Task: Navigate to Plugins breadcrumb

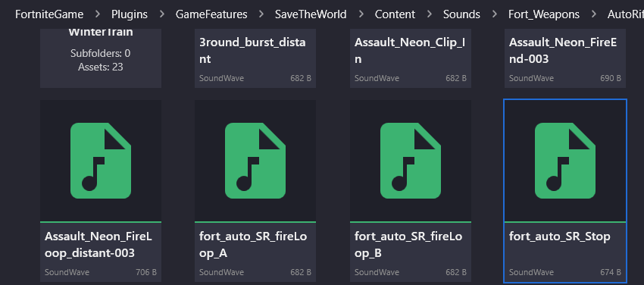Action: 130,14
